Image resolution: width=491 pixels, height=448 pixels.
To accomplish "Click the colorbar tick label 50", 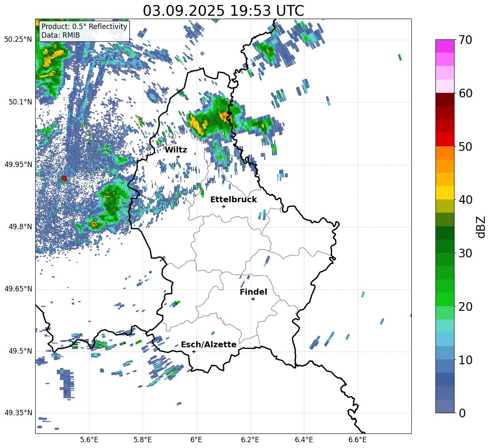I will click(x=465, y=146).
